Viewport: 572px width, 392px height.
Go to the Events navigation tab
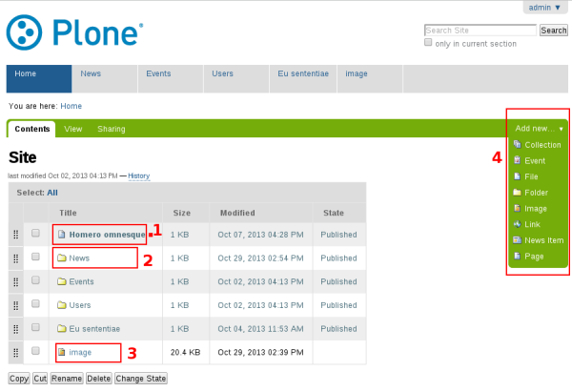(171, 78)
